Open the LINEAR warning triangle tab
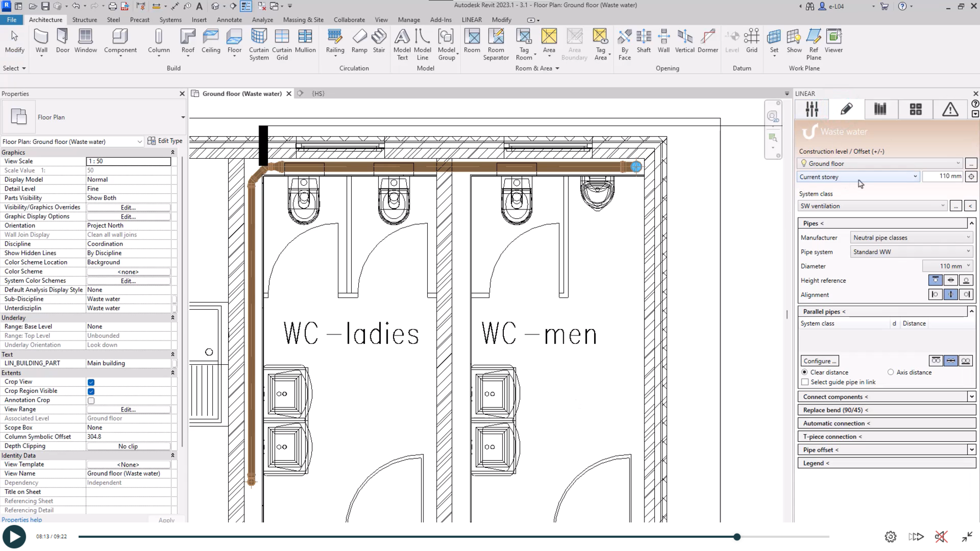The image size is (980, 551). pyautogui.click(x=950, y=109)
